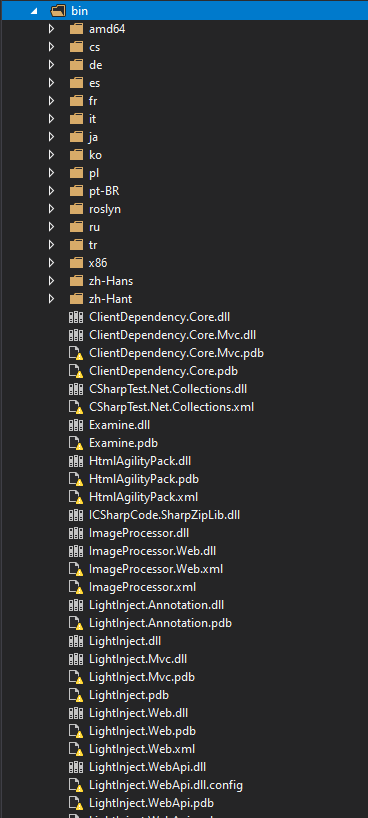Select file LightInject.Mvc.pdb
Viewport: 368px width, 818px height.
pos(142,677)
